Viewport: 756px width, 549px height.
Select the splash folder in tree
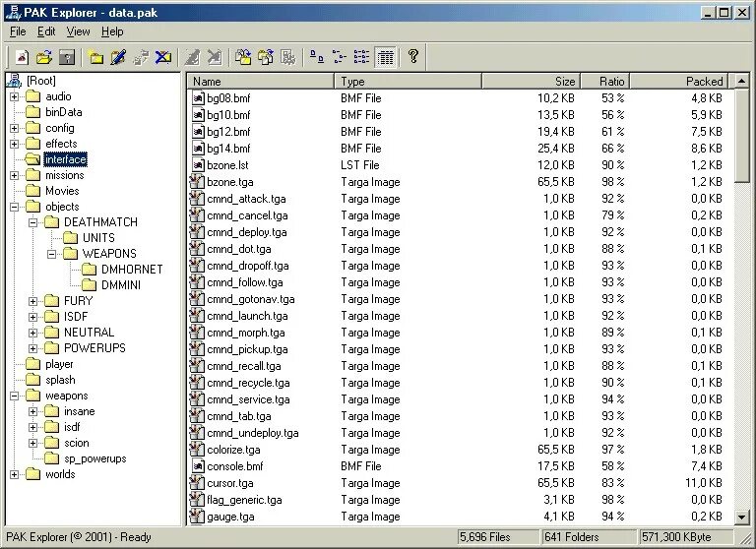click(60, 380)
